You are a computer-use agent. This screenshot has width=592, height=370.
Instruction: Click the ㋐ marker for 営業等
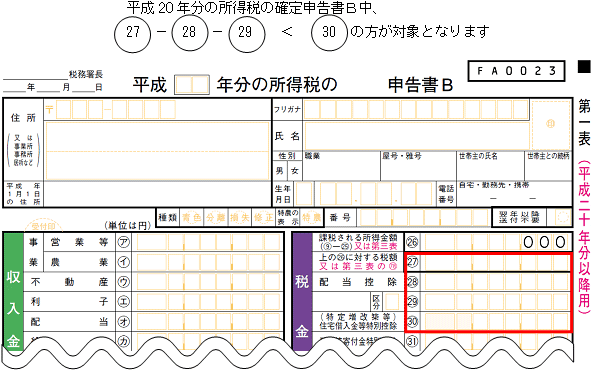coord(123,242)
